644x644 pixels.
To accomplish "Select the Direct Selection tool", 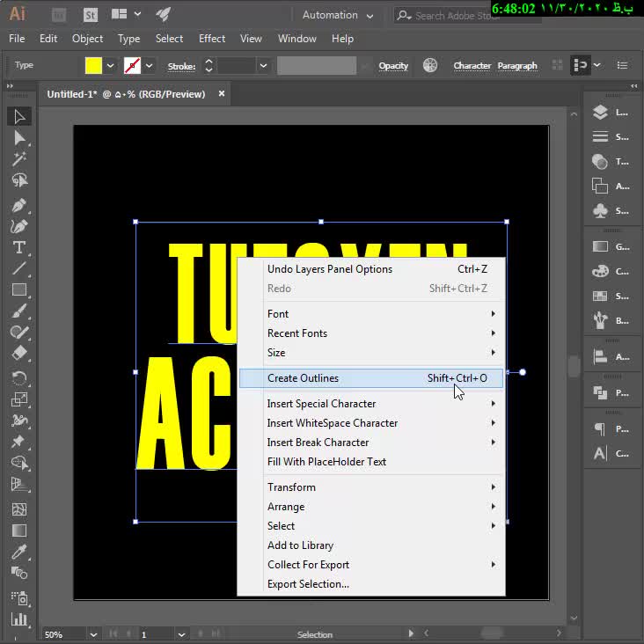I will click(18, 138).
